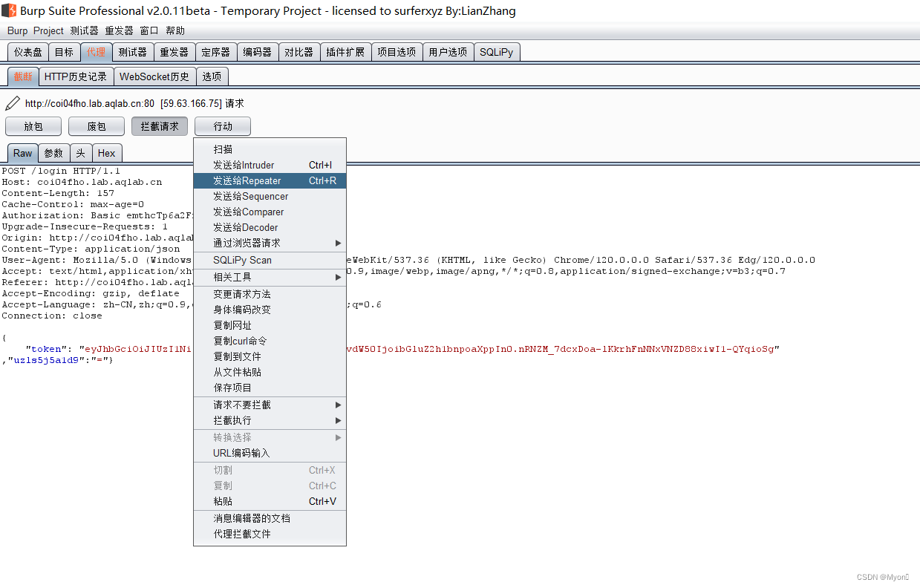Open the 编码器 tab

pyautogui.click(x=257, y=51)
